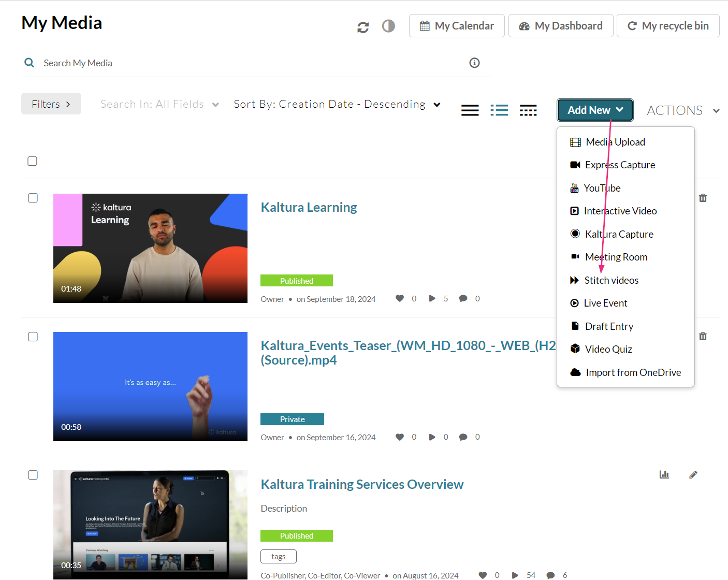Expand the ACTIONS dropdown

(682, 110)
